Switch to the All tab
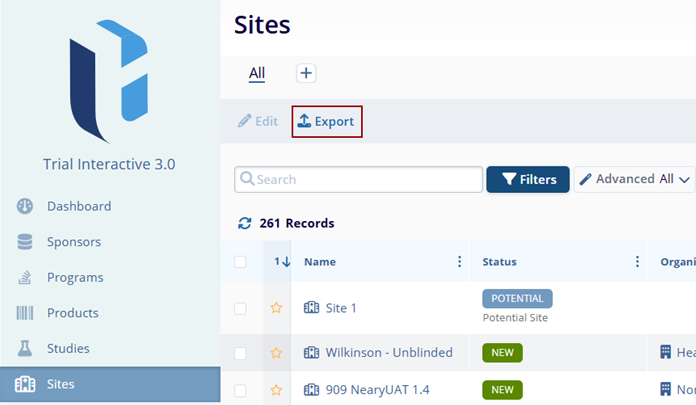 (257, 73)
